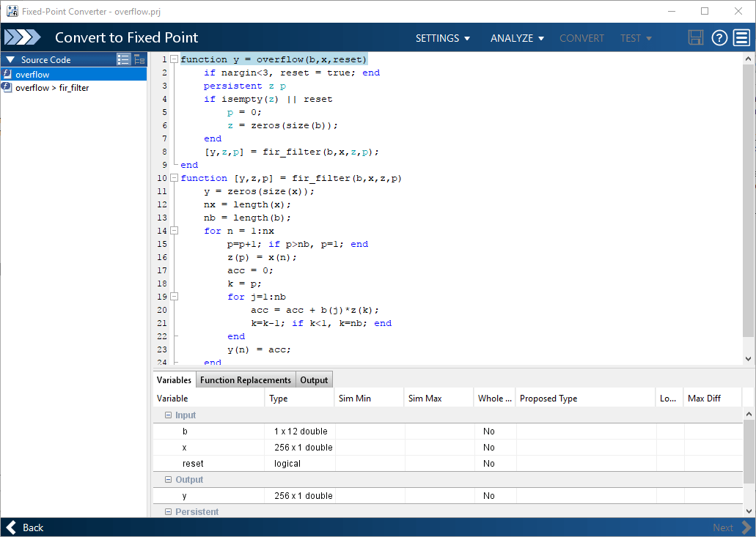756x537 pixels.
Task: Open the ANALYZE dropdown
Action: pyautogui.click(x=517, y=38)
